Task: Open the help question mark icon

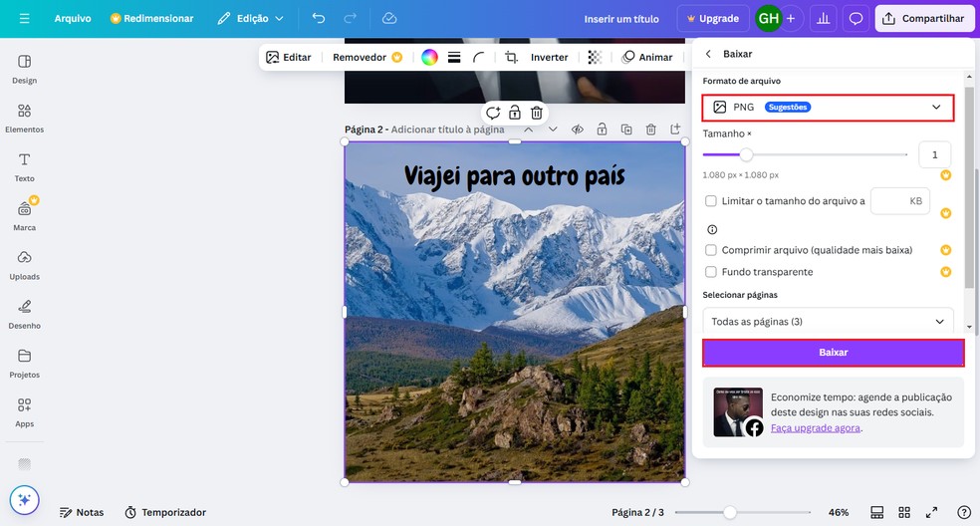Action: coord(964,512)
